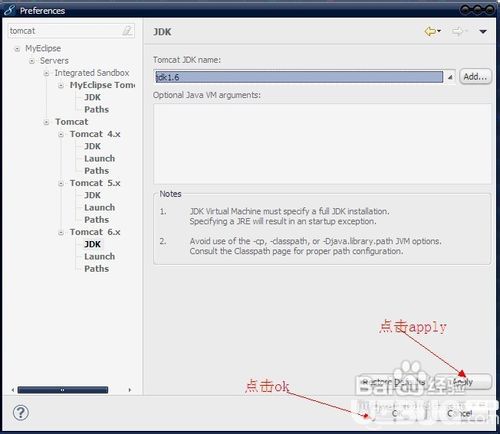500x434 pixels.
Task: Open the view menu triangle icon
Action: pyautogui.click(x=483, y=32)
